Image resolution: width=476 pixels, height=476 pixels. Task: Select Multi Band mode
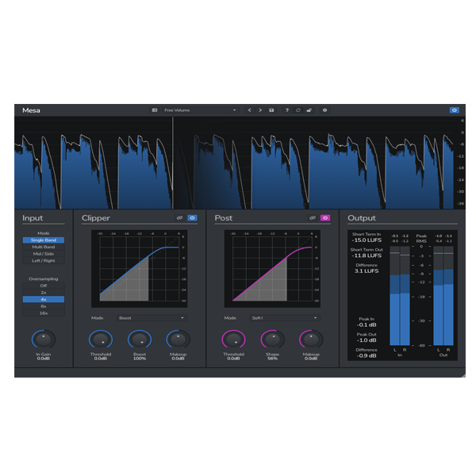pyautogui.click(x=44, y=247)
